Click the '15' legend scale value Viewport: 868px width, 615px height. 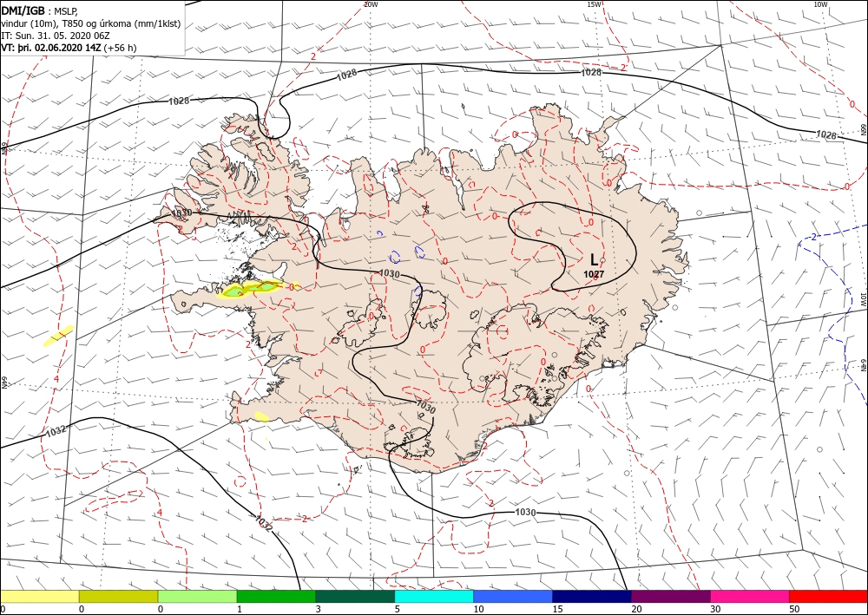click(557, 609)
